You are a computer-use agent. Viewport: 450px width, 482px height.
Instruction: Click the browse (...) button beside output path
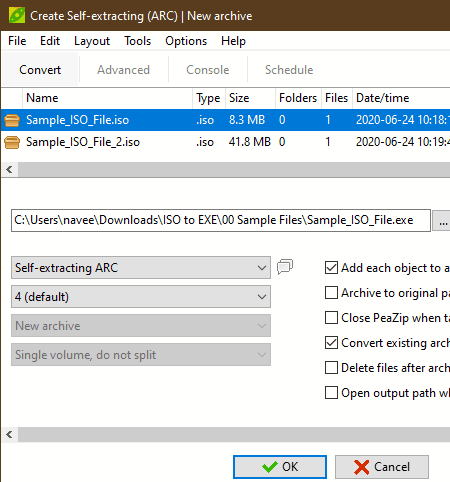pos(442,220)
